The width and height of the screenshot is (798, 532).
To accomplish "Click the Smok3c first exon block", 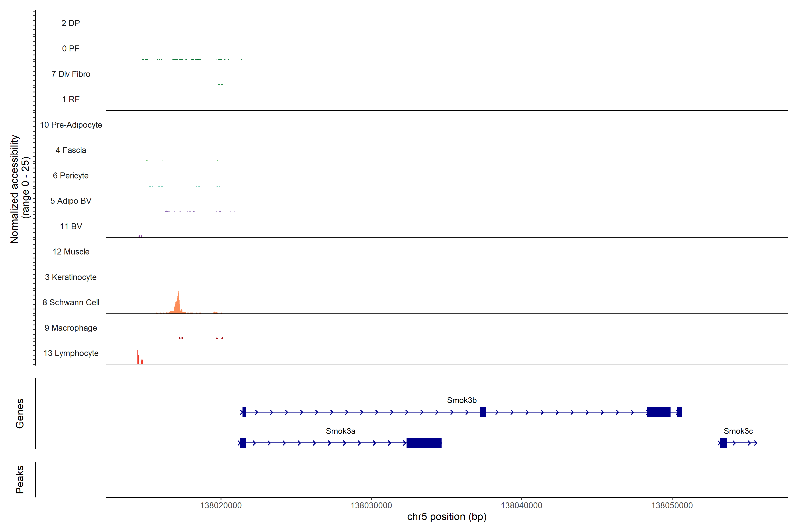I will (x=723, y=443).
